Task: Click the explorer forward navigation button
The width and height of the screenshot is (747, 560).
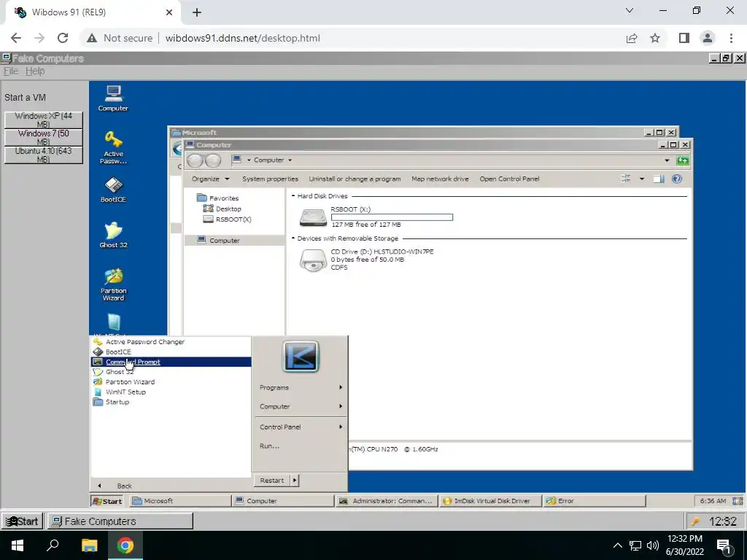Action: pyautogui.click(x=213, y=160)
